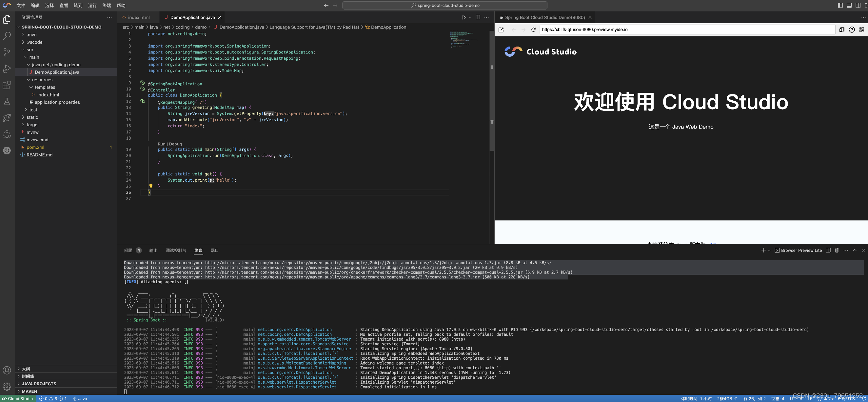Reload the browser preview page
868x402 pixels.
click(533, 30)
